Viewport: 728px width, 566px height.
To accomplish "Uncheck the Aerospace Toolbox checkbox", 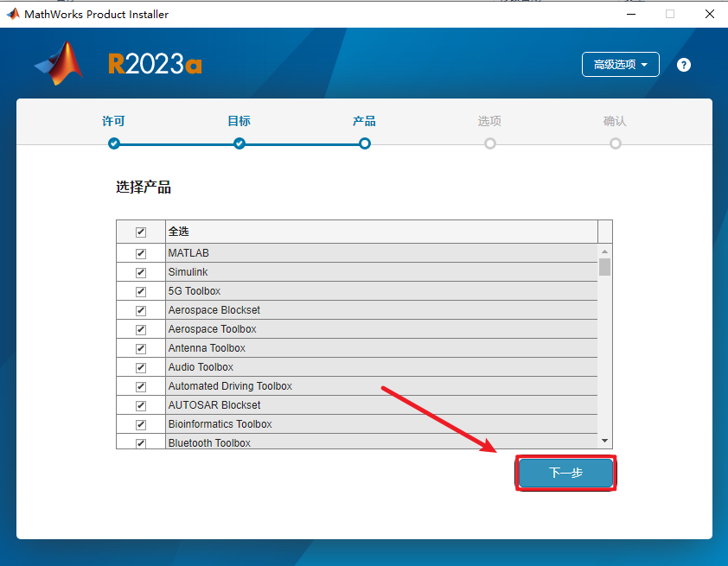I will tap(141, 330).
